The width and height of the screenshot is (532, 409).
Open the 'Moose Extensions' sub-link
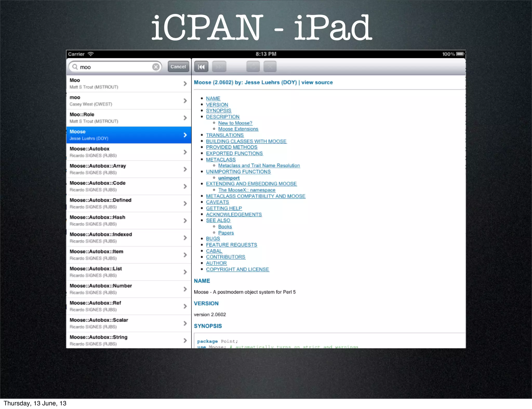[238, 129]
